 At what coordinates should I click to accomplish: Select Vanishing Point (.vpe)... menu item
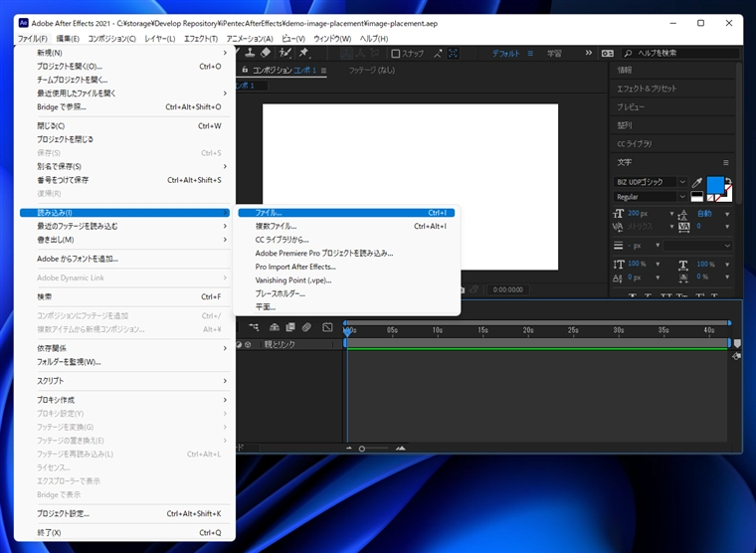[x=346, y=280]
